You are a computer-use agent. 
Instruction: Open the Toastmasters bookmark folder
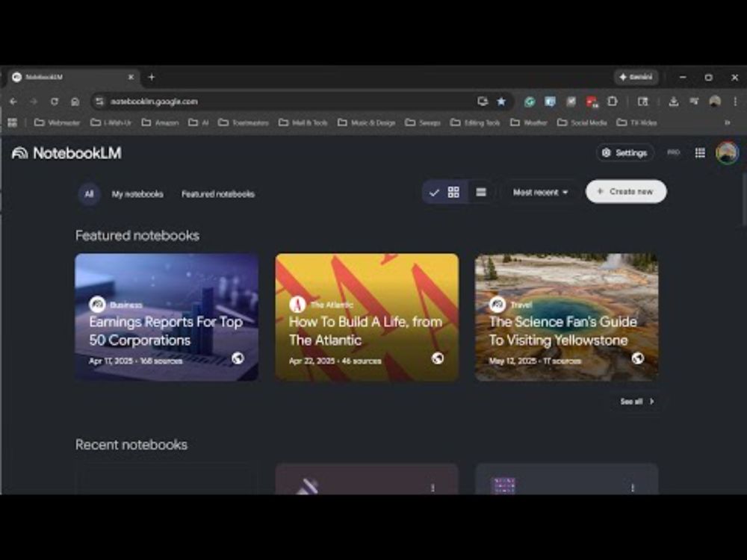(x=244, y=122)
